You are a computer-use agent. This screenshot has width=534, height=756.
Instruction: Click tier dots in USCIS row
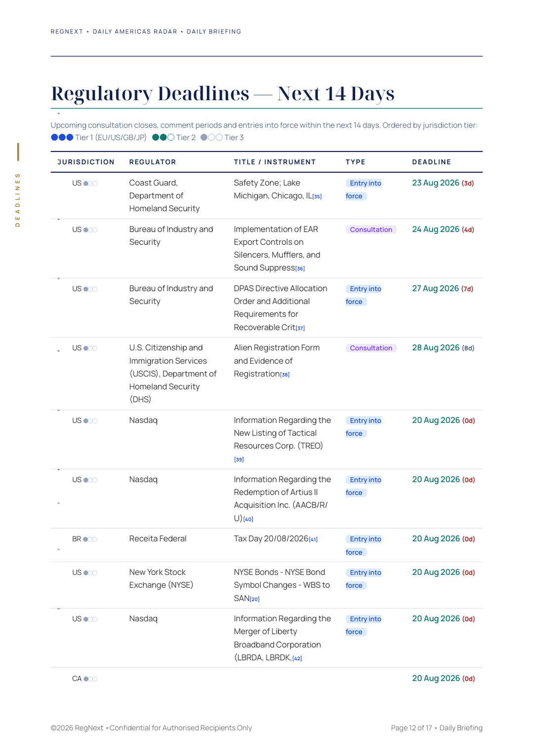(90, 348)
